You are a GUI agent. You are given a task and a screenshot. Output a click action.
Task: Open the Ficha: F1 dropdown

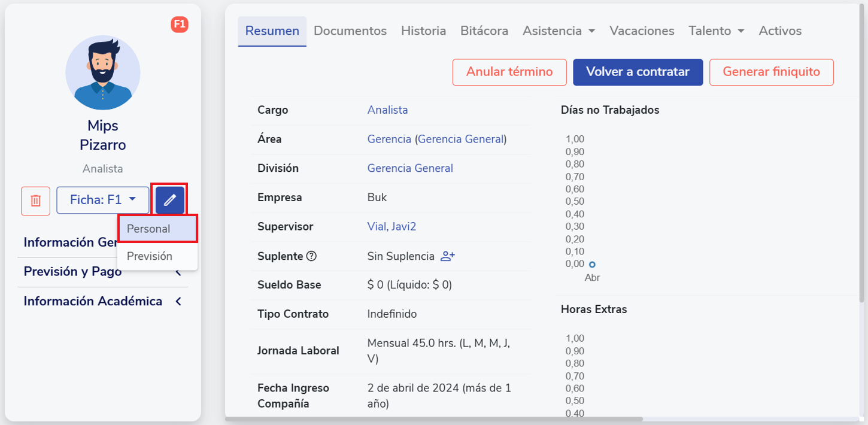click(x=103, y=200)
